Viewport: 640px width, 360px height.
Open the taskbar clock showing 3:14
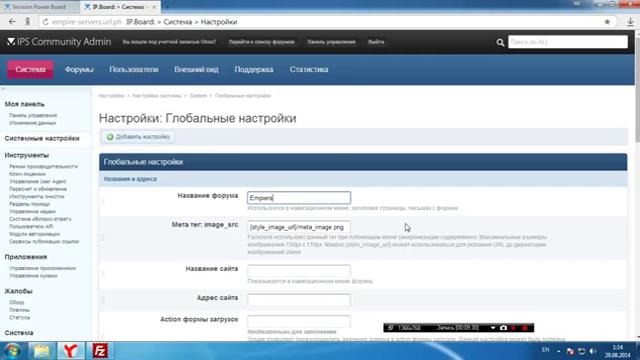tap(618, 351)
